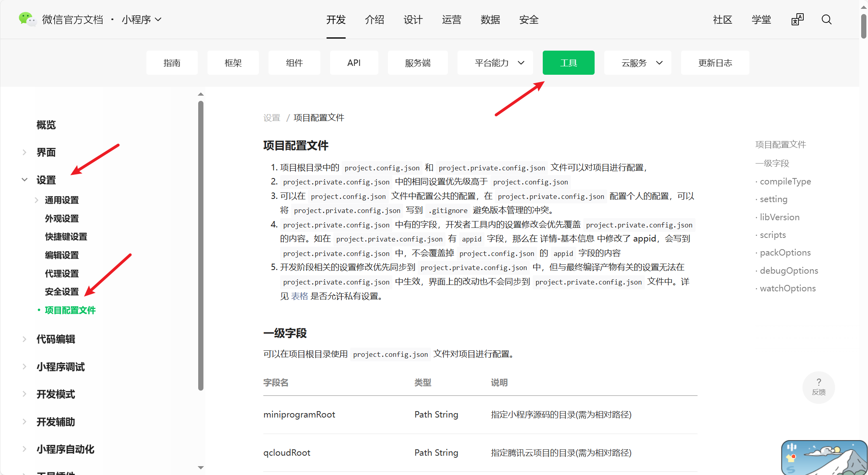868x475 pixels.
Task: Click the question mark feedback button
Action: coord(818,387)
